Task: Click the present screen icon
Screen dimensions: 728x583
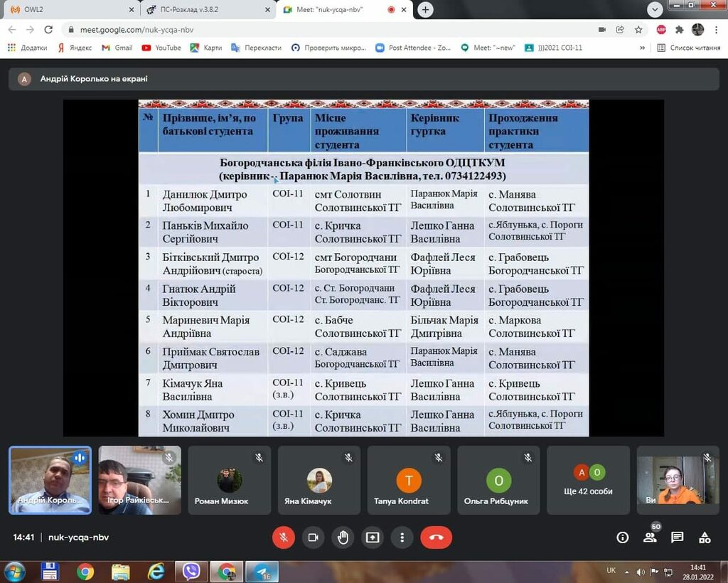Action: pyautogui.click(x=373, y=537)
